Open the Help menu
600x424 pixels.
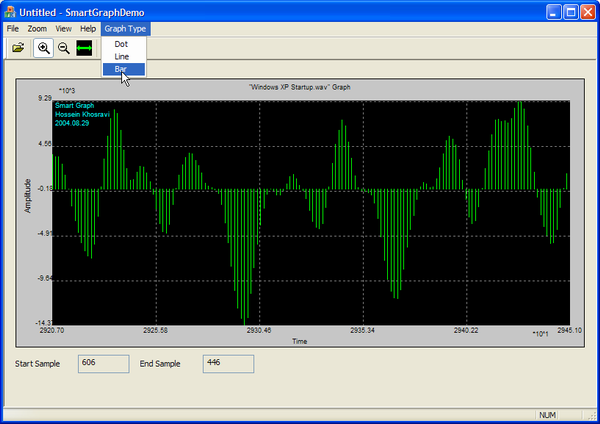[x=88, y=29]
